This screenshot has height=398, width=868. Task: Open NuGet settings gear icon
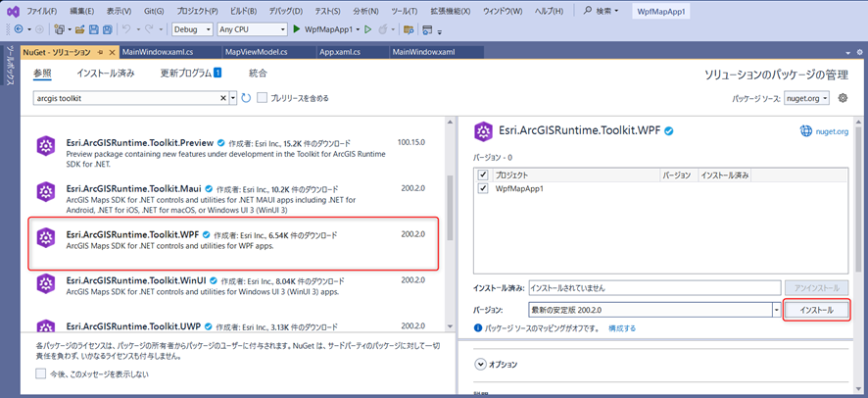tap(844, 98)
